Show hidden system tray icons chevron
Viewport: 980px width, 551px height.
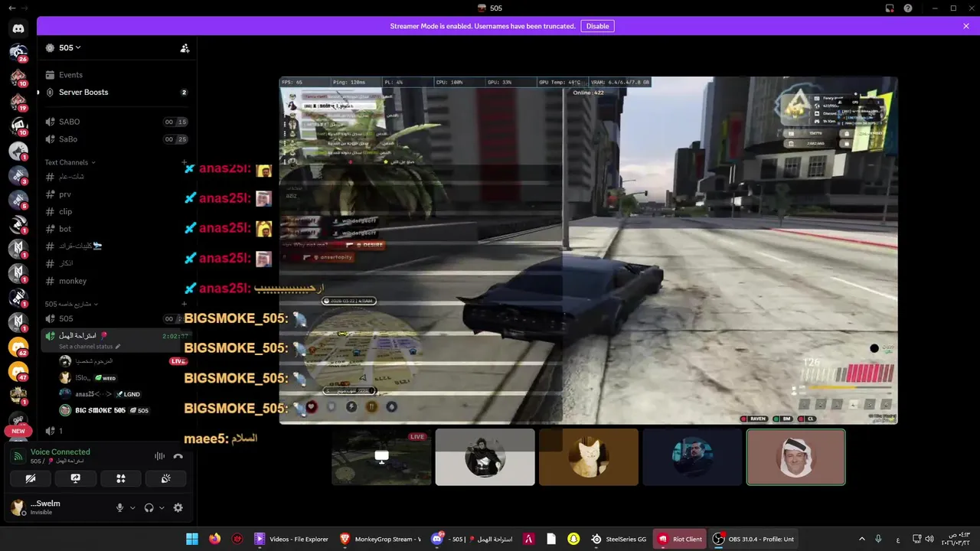tap(862, 539)
